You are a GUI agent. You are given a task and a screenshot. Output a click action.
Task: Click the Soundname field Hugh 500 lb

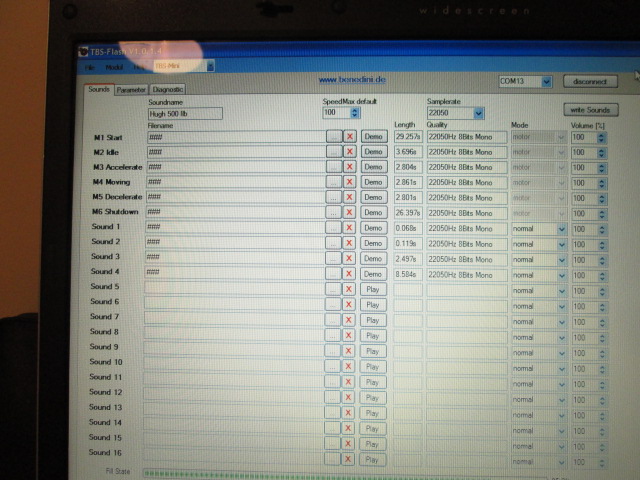click(x=185, y=113)
